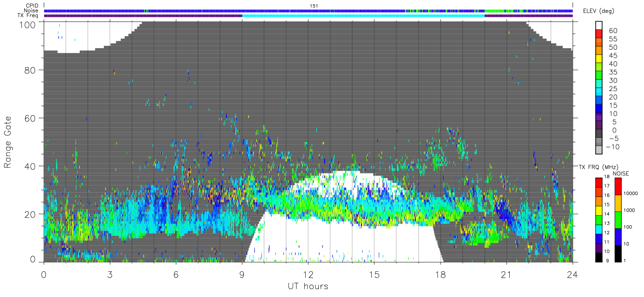Image resolution: width=644 pixels, height=297 pixels.
Task: Click the '18' tick on the UT hours axis
Action: (x=441, y=274)
